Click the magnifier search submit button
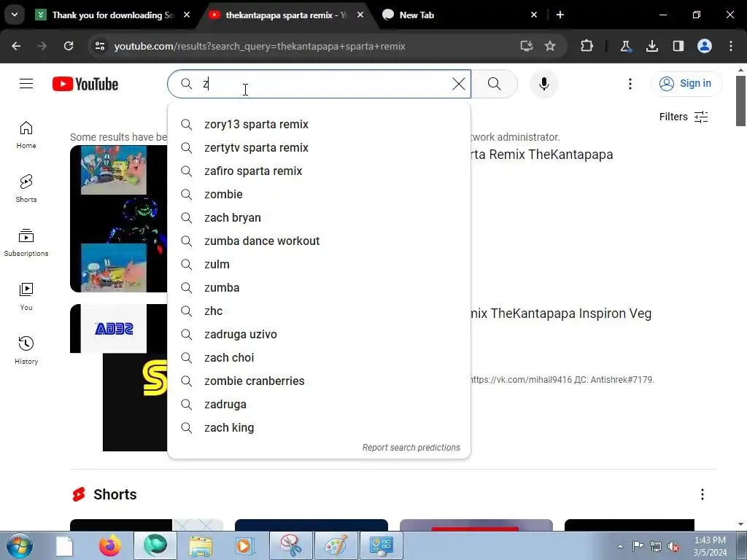The image size is (747, 560). [494, 84]
